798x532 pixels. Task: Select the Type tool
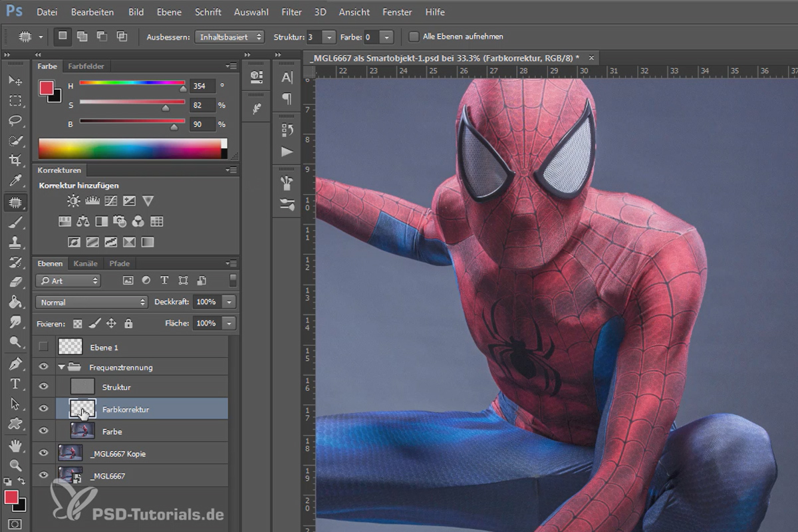(15, 384)
